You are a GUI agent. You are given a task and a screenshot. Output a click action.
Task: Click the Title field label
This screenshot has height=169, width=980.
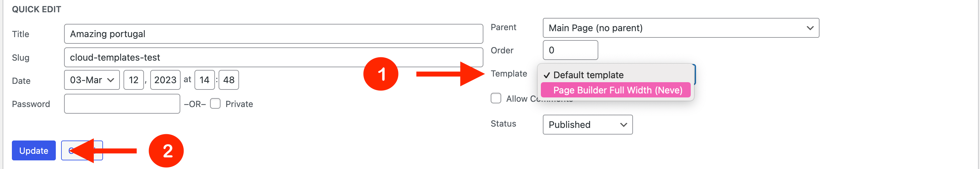point(20,34)
